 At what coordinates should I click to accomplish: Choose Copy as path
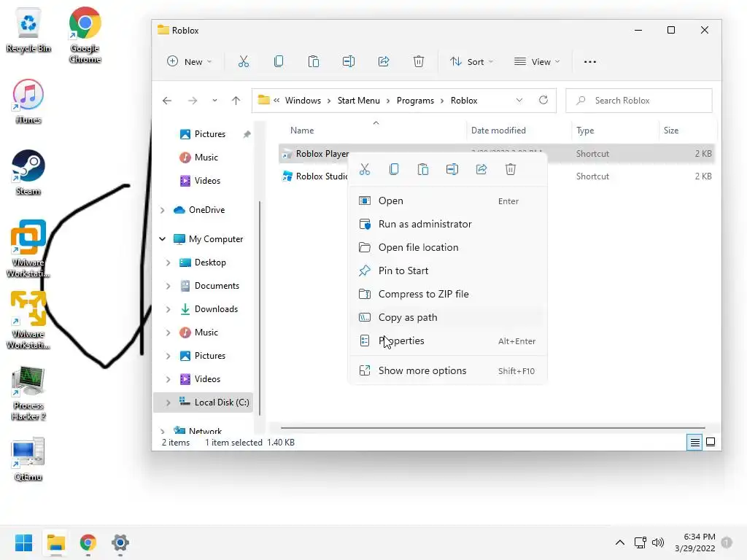coord(448,318)
